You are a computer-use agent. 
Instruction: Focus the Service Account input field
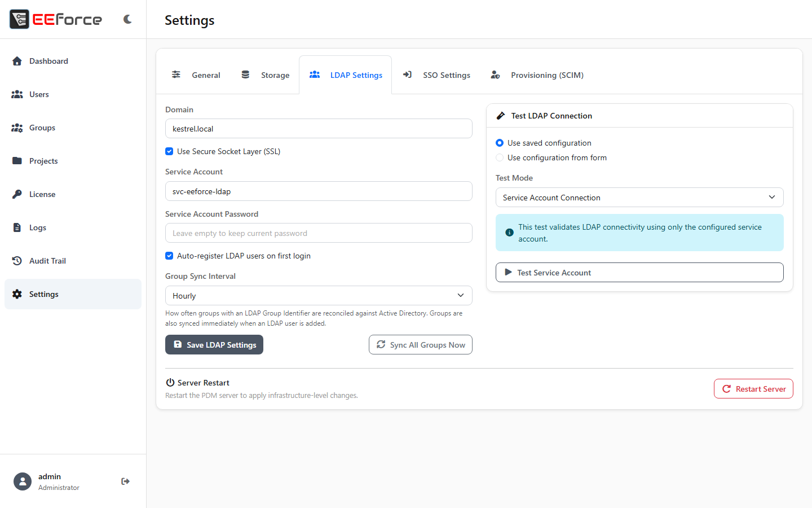tap(319, 191)
